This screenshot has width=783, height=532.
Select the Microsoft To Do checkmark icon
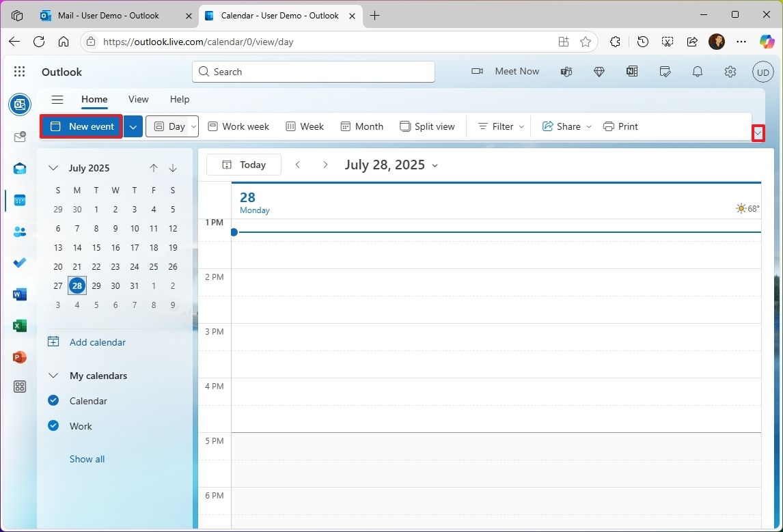(x=19, y=263)
